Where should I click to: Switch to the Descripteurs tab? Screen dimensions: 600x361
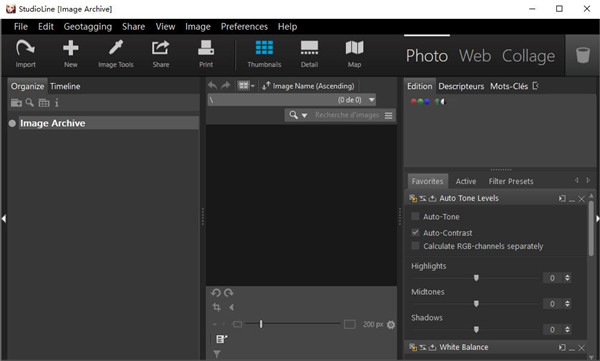point(461,86)
